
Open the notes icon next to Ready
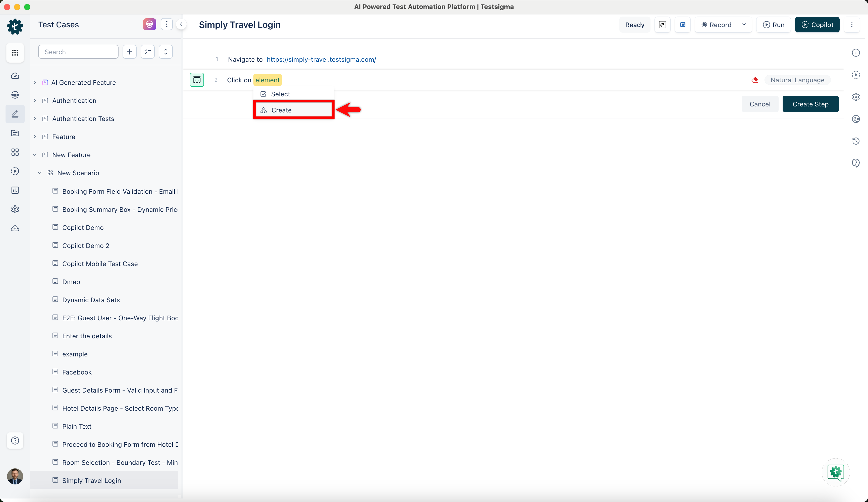(662, 24)
